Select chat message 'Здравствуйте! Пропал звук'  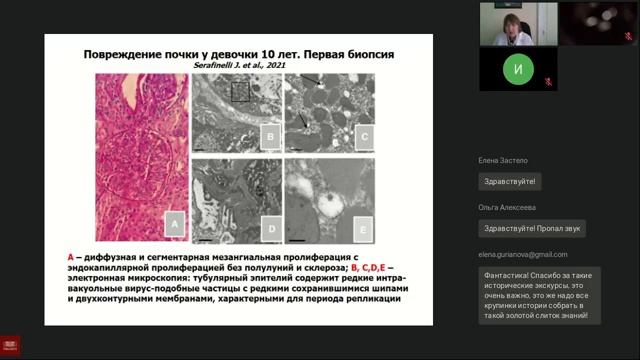pyautogui.click(x=532, y=229)
